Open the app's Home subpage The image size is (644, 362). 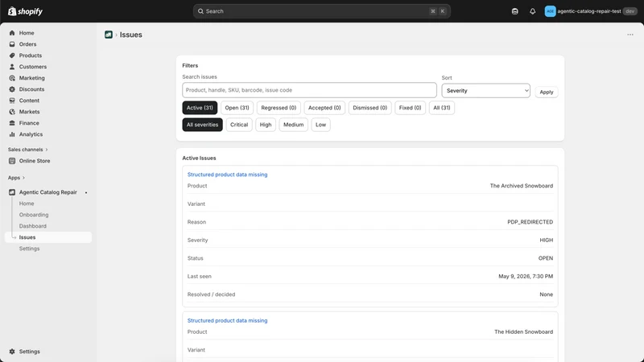27,204
